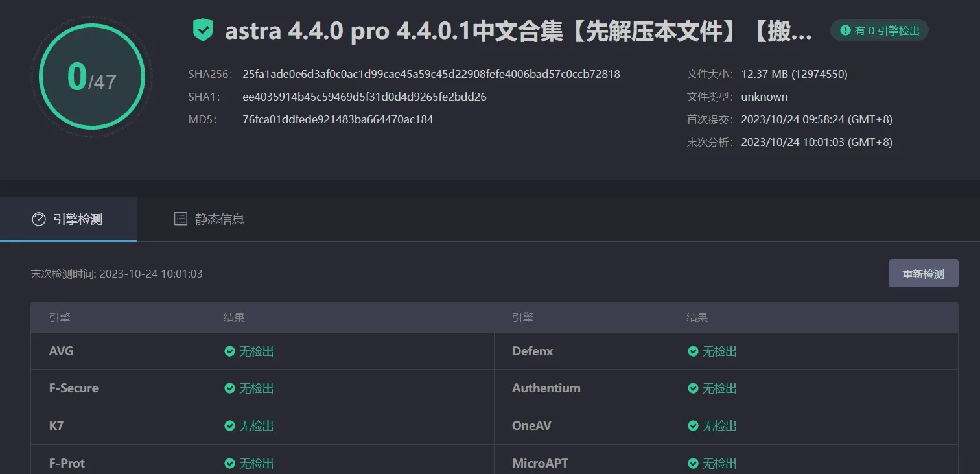Open the 静态信息 tab

[209, 219]
